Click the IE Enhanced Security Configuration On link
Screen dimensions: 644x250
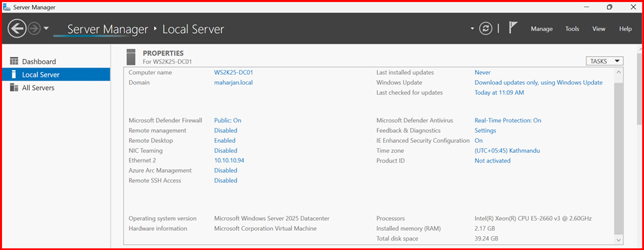click(x=478, y=140)
